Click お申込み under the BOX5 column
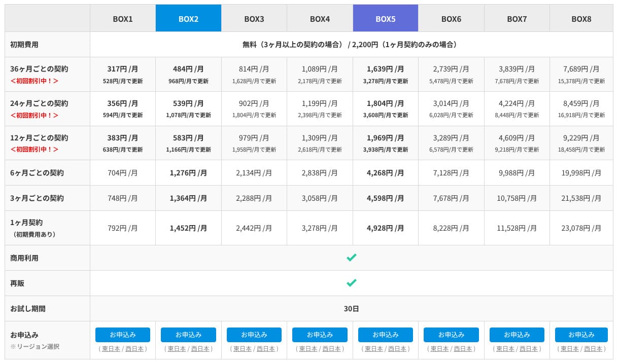Image resolution: width=619 pixels, height=364 pixels. click(385, 335)
